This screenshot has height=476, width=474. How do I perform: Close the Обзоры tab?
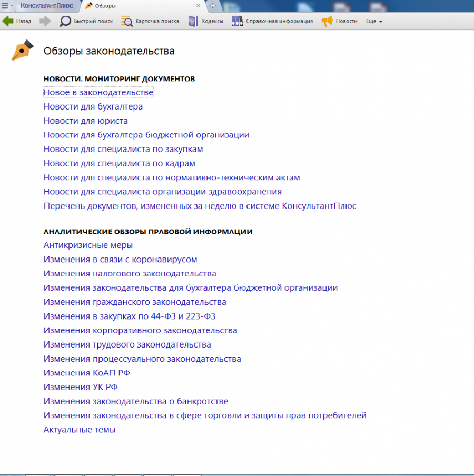[198, 6]
